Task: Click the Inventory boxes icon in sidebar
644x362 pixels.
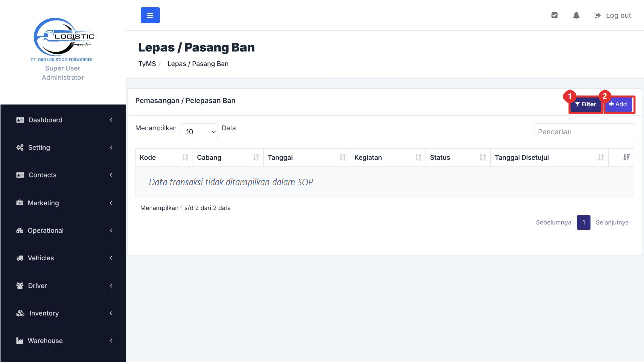Action: pos(20,313)
